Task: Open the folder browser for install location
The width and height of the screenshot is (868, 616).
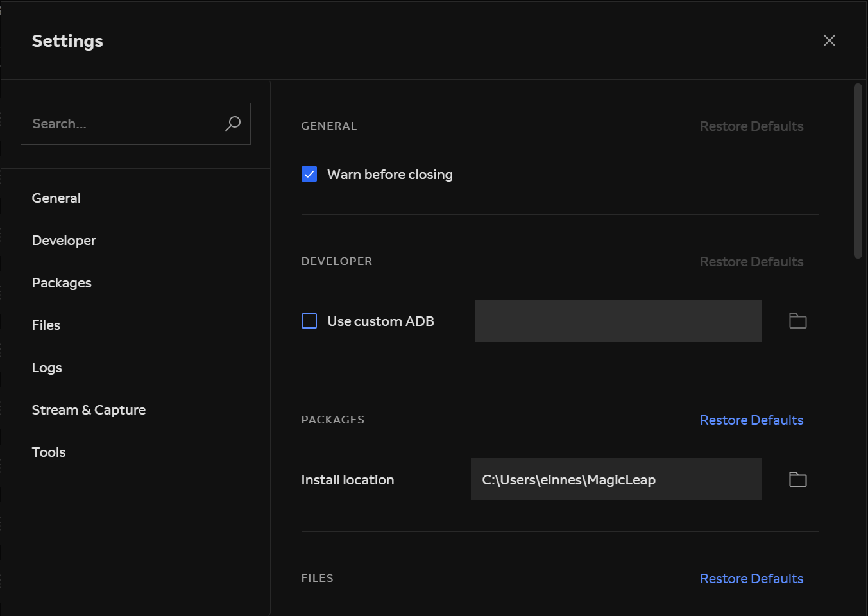Action: [x=797, y=479]
